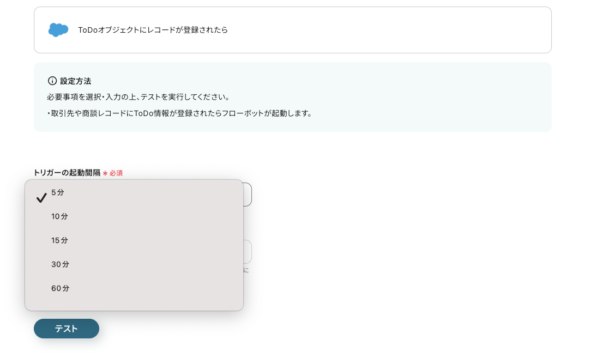Focus the partially hidden input field below dropdown
This screenshot has height=364, width=602.
pos(248,252)
